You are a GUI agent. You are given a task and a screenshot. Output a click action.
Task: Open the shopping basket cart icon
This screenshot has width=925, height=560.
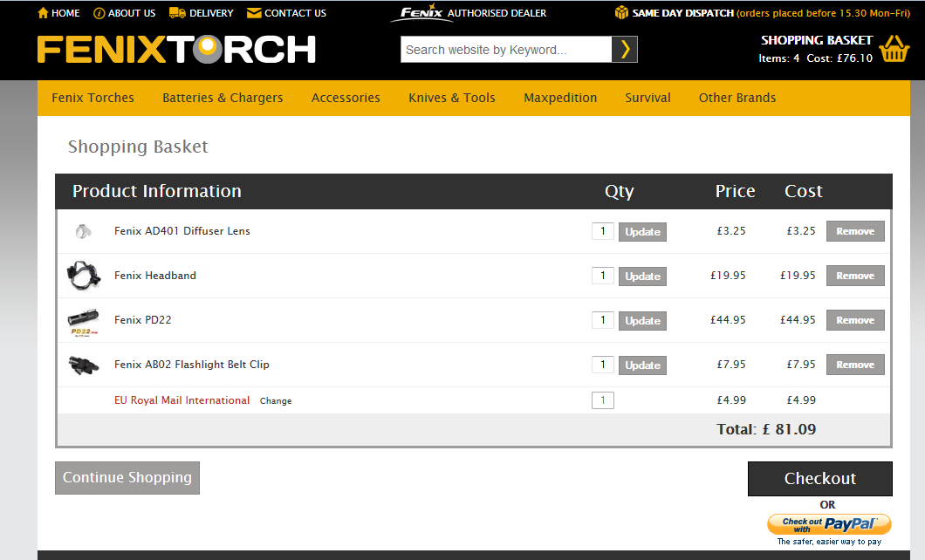coord(894,50)
